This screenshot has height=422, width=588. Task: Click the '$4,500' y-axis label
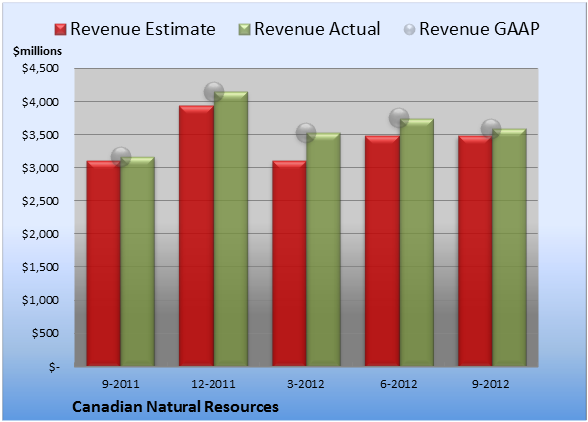click(40, 68)
